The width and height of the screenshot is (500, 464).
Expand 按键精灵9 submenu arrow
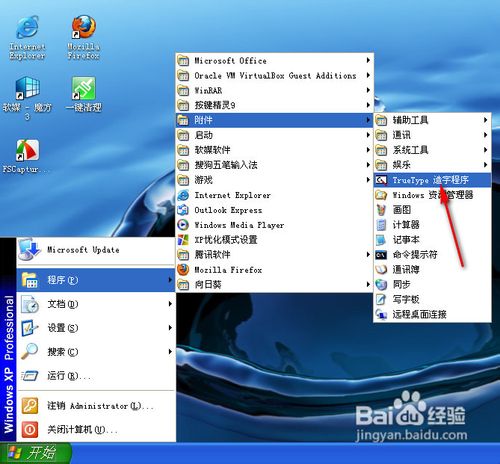pyautogui.click(x=368, y=105)
